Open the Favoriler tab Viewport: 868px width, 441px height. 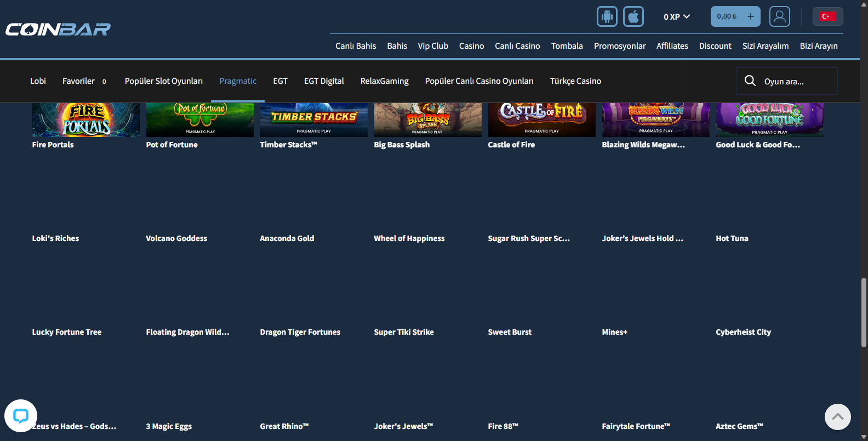tap(84, 81)
